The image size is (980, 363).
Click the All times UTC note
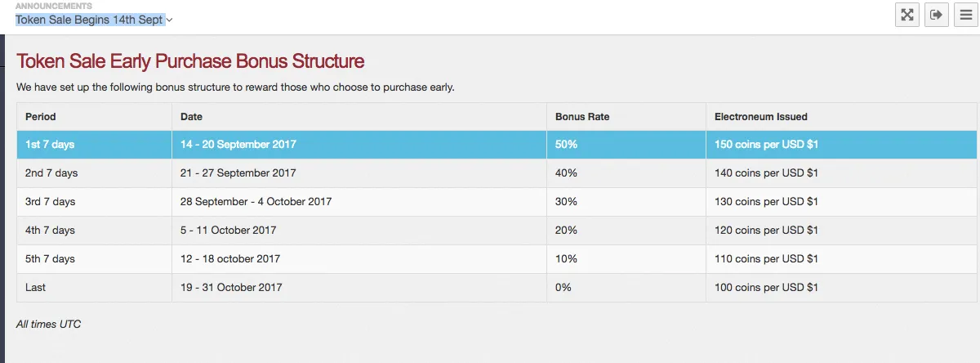coord(48,325)
